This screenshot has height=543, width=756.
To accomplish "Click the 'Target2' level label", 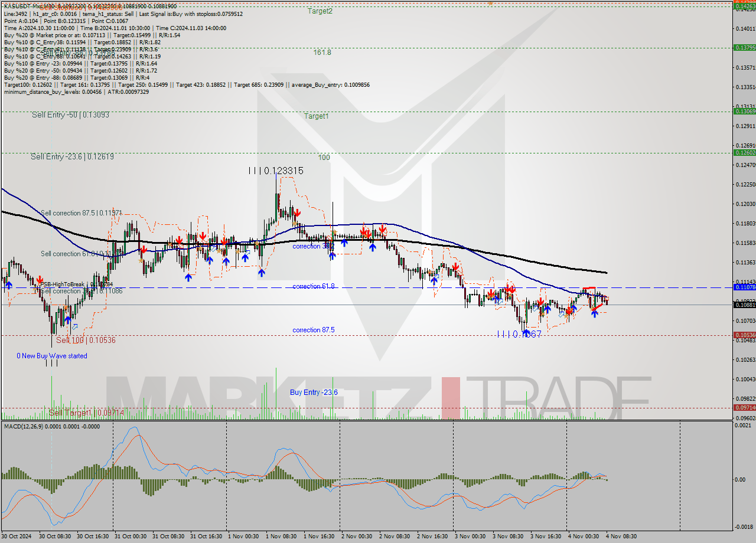I will (320, 11).
